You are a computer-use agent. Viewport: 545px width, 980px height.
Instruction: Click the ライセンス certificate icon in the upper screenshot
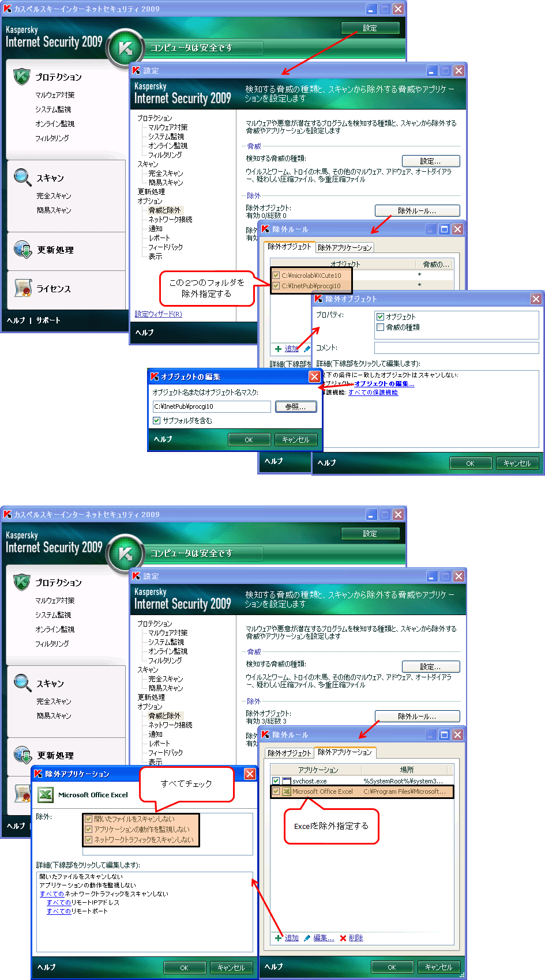[22, 288]
